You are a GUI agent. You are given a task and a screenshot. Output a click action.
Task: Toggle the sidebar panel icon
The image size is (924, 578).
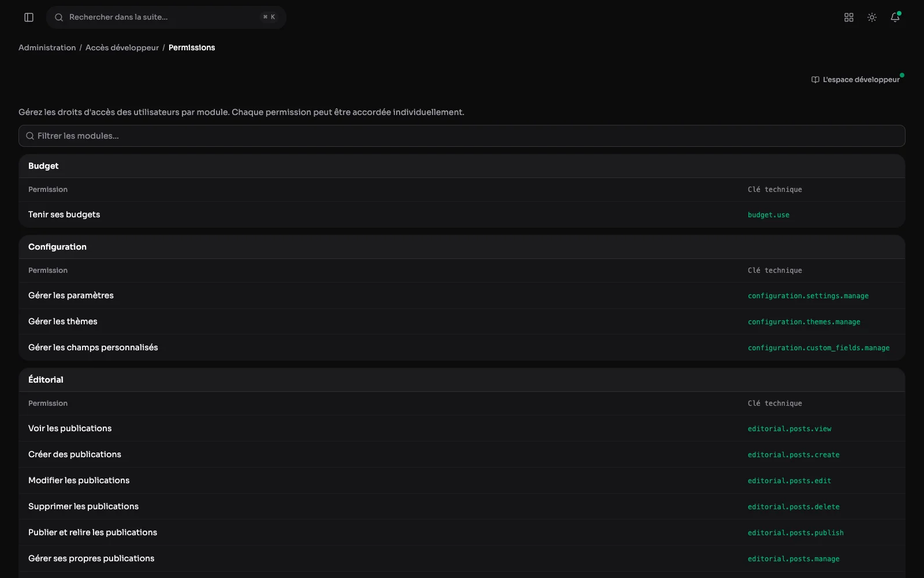[29, 17]
